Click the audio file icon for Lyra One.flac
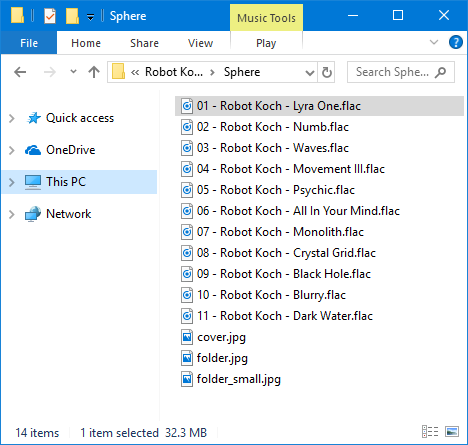Screen dimensions: 468x445 (187, 106)
